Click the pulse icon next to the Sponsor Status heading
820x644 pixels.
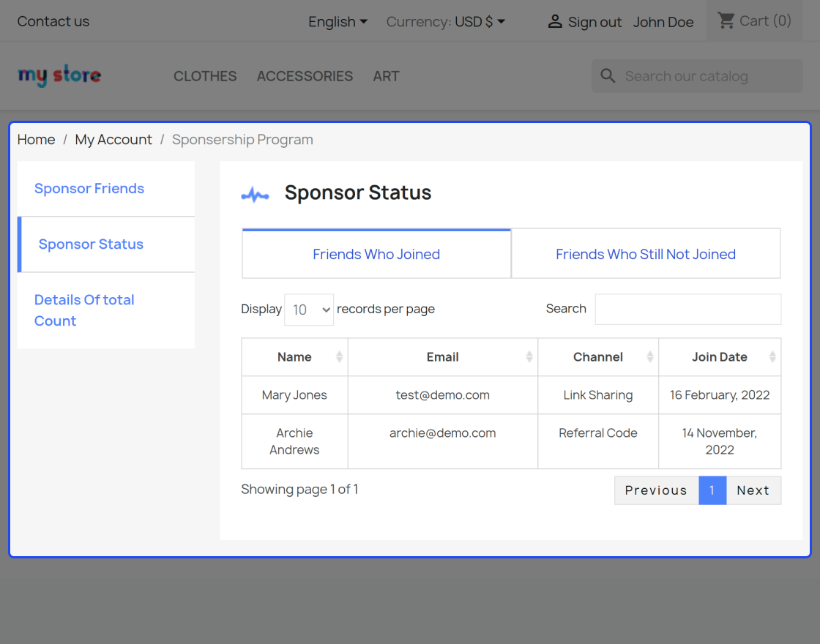pos(256,195)
